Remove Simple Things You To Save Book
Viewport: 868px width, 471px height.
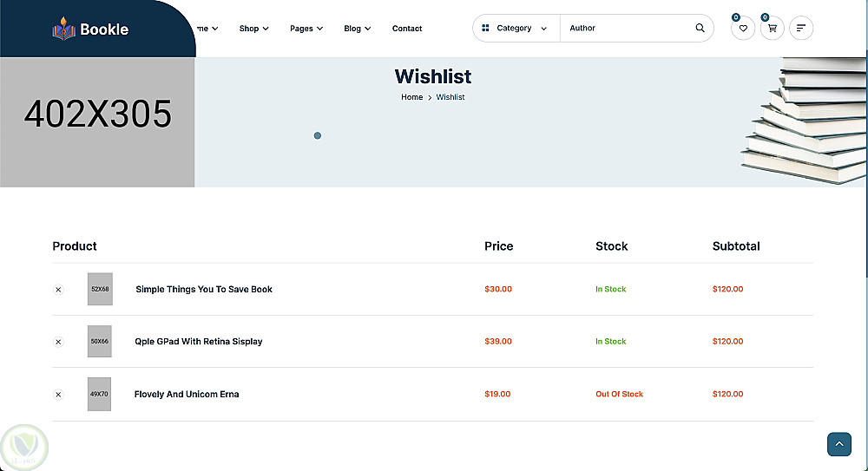click(58, 290)
